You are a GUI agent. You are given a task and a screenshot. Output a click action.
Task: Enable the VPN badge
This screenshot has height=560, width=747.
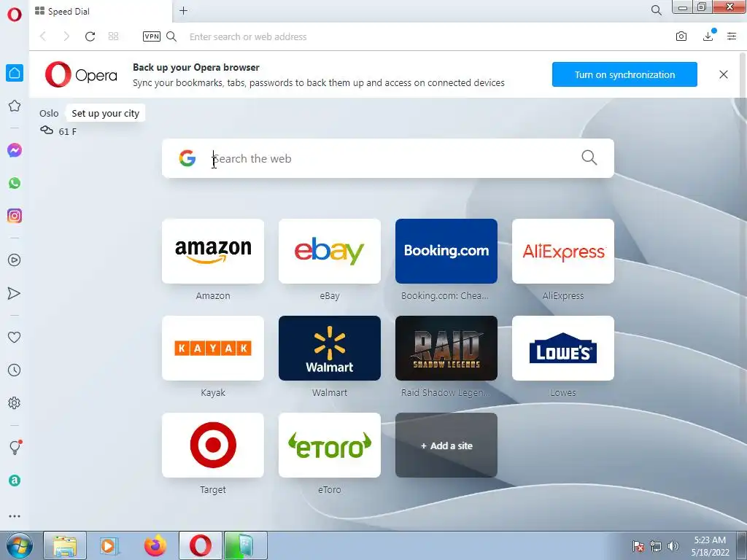[x=152, y=36]
